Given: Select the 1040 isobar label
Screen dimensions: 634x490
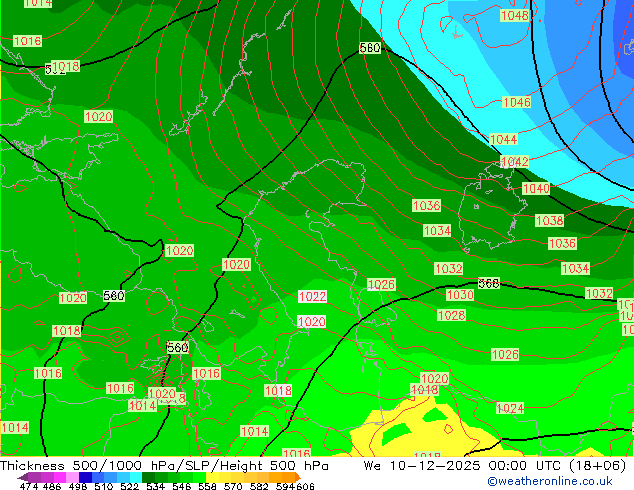Looking at the screenshot, I should (x=536, y=188).
